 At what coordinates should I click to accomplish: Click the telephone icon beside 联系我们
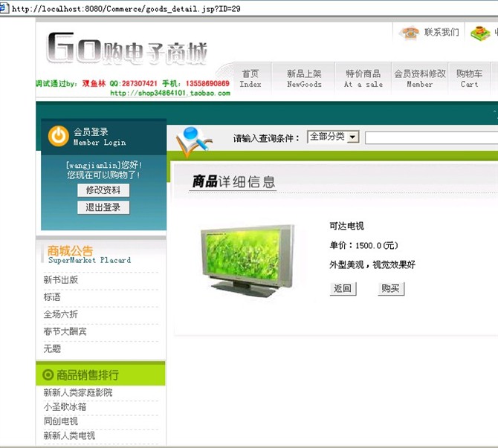click(x=409, y=33)
